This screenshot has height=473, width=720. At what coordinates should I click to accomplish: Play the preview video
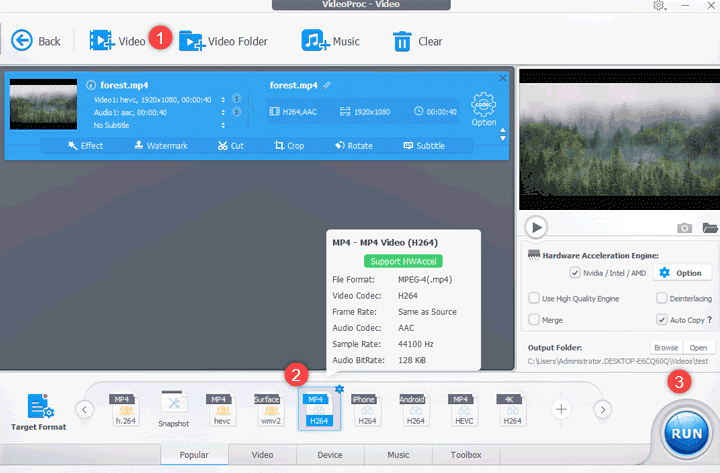536,227
